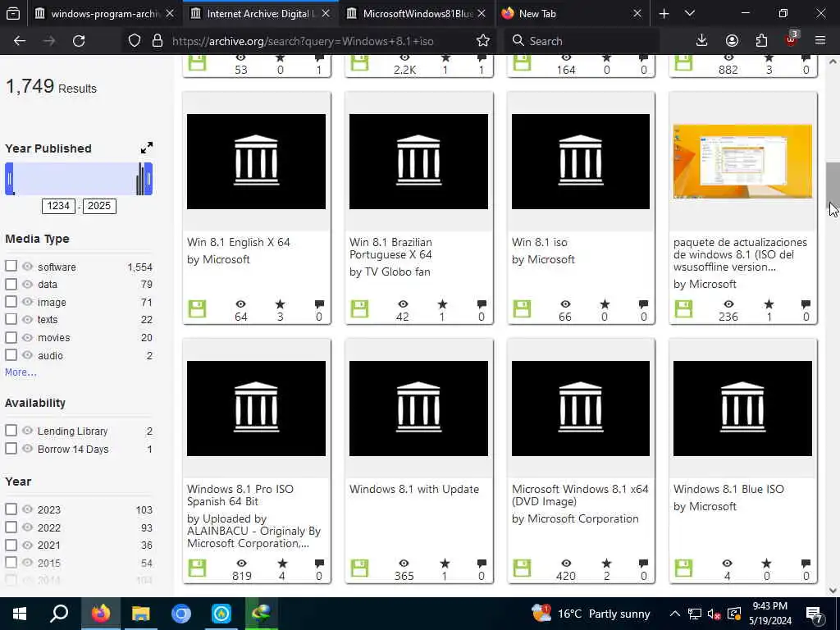Open the paquete de actualizaciones thumbnail
Image resolution: width=840 pixels, height=630 pixels.
pos(742,162)
